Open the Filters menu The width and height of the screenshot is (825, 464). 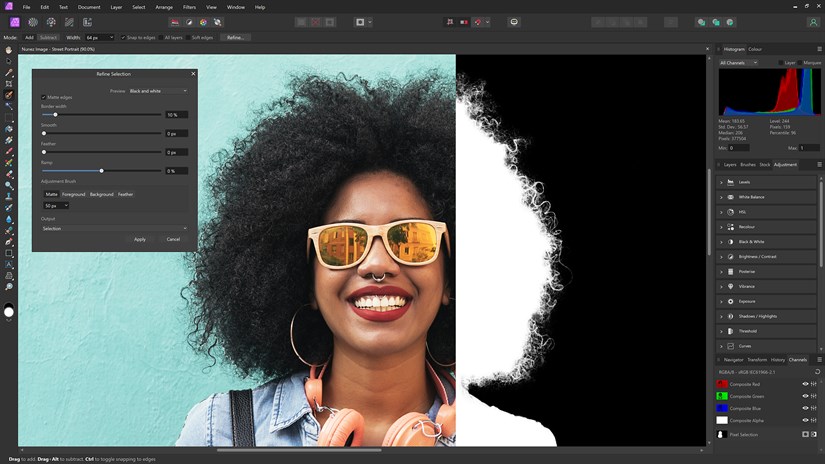coord(189,7)
